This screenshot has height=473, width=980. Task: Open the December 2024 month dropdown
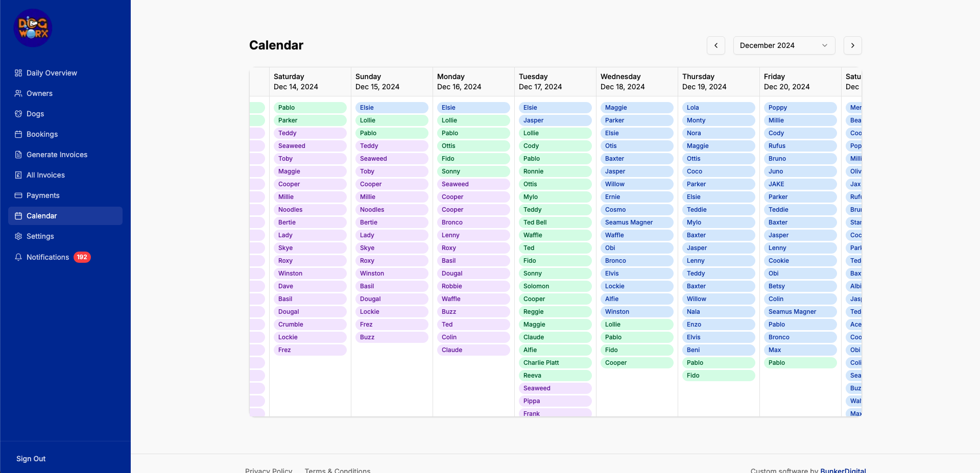click(784, 45)
